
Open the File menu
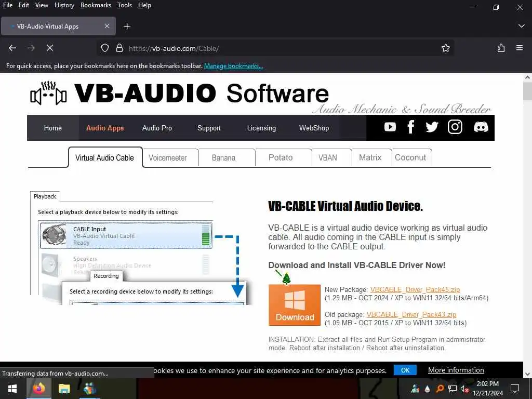click(x=7, y=5)
